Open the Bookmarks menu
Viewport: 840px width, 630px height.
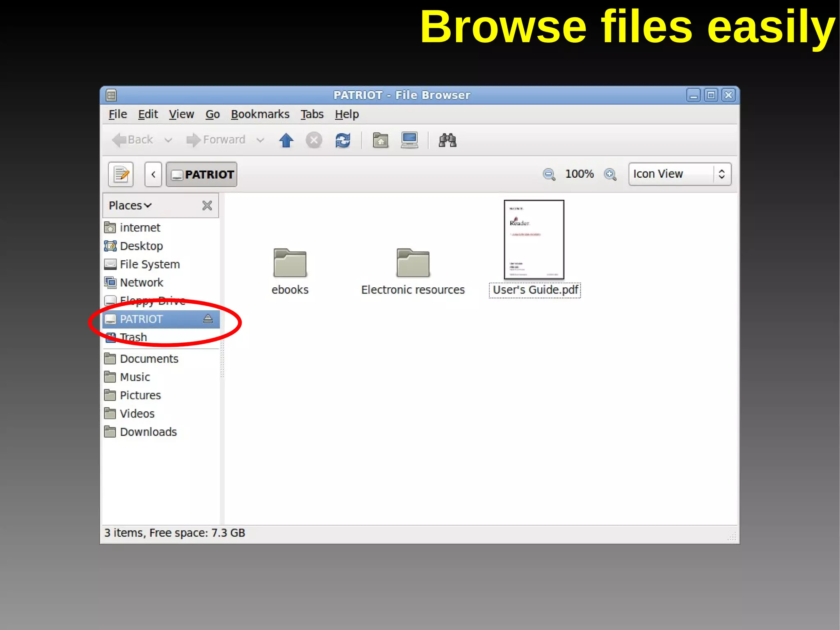pos(260,114)
